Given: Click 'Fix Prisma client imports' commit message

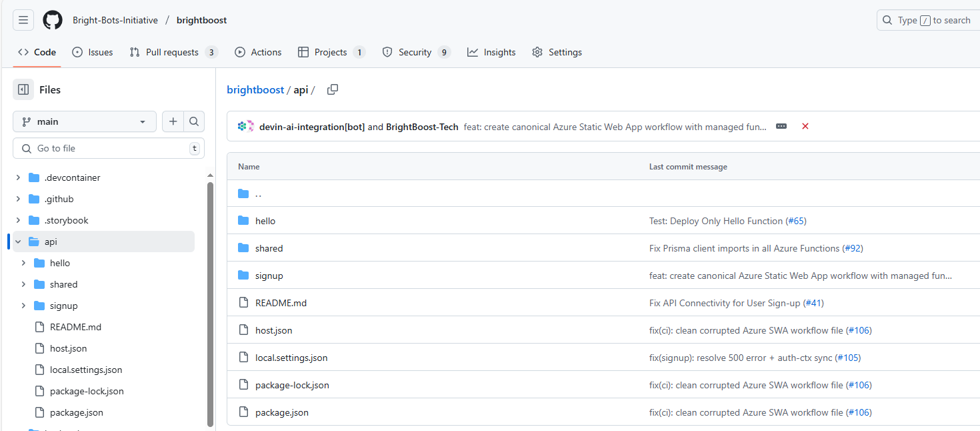Looking at the screenshot, I should pyautogui.click(x=745, y=248).
